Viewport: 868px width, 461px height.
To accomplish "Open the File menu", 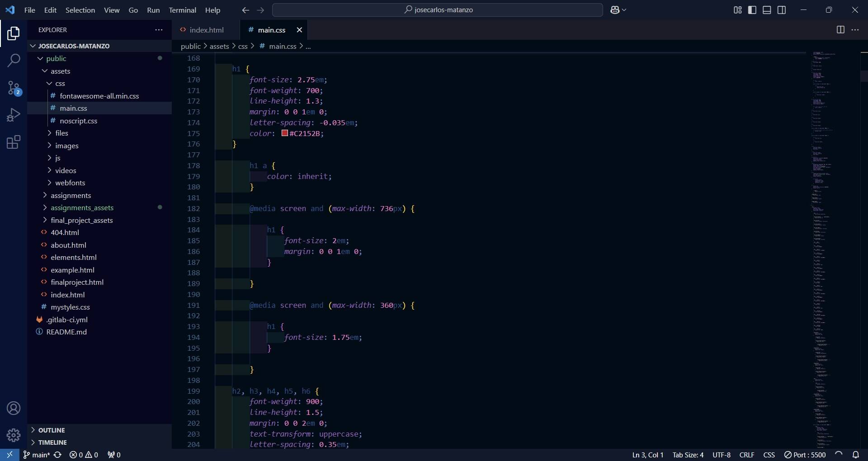I will coord(30,10).
